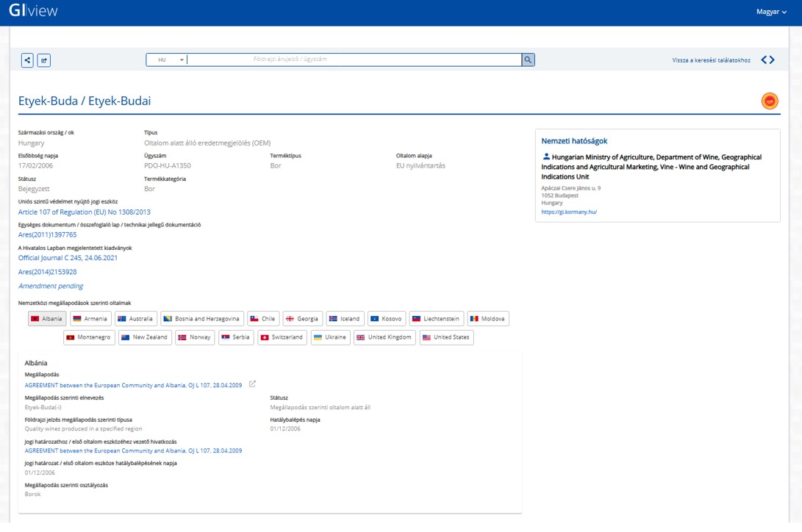
Task: Expand the Magyar language selector
Action: coord(771,12)
